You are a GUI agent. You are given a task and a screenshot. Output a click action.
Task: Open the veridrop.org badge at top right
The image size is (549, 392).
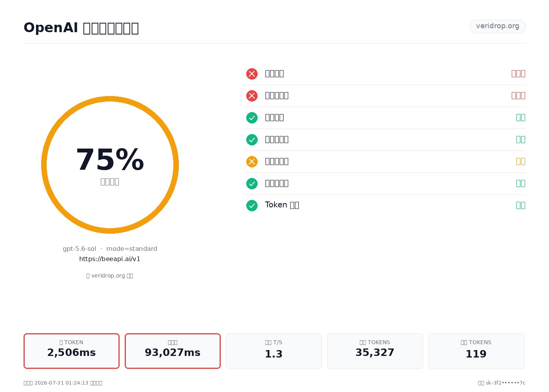point(498,26)
